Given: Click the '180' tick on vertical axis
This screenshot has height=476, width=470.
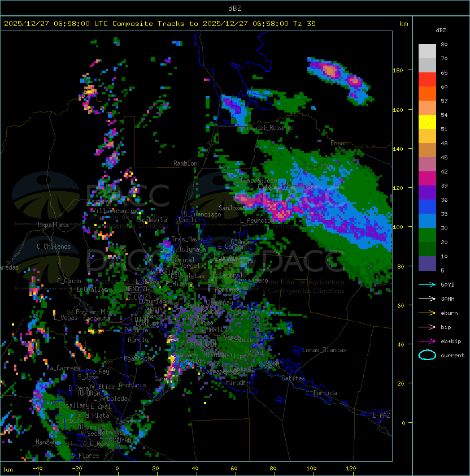Looking at the screenshot, I should [398, 71].
